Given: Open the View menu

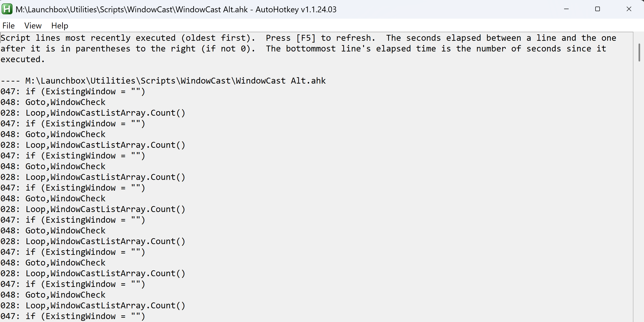Looking at the screenshot, I should (x=33, y=26).
